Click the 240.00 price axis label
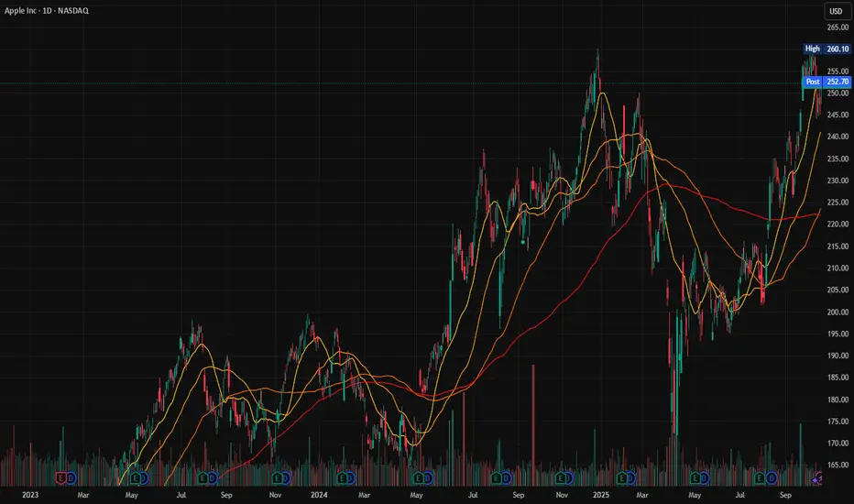Viewport: 854px width, 504px height. point(838,137)
